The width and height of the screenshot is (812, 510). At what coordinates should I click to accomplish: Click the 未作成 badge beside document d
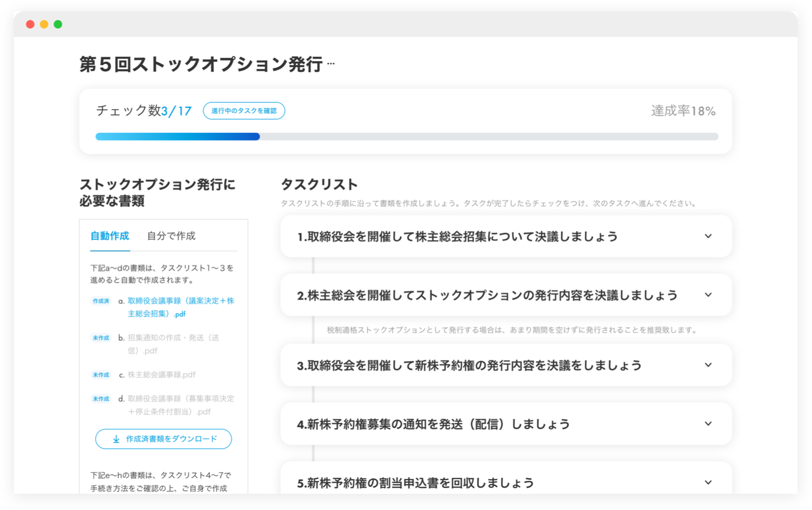point(101,399)
